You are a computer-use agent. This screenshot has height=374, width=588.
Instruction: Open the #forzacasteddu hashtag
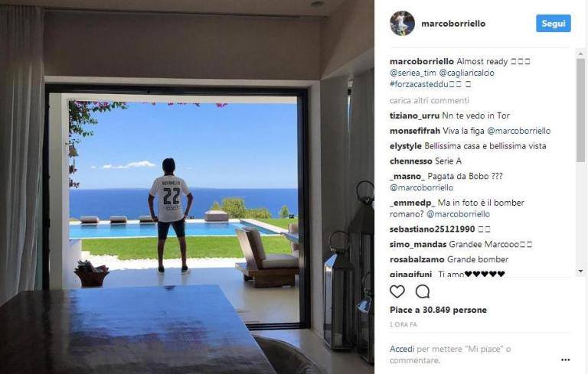(419, 84)
